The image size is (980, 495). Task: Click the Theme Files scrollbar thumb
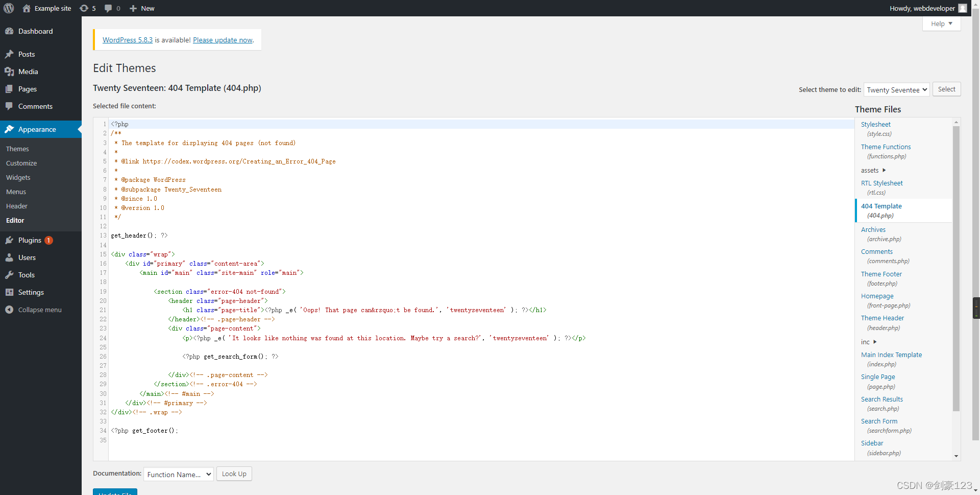click(x=956, y=269)
